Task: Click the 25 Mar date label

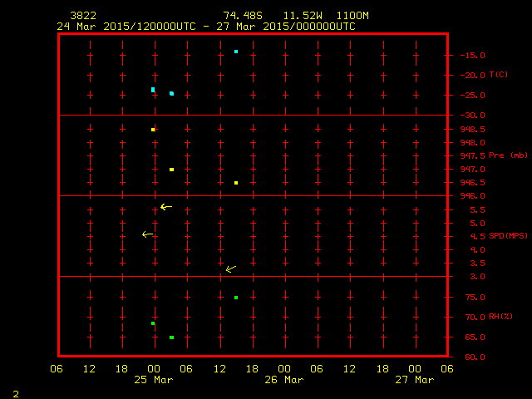Action: (x=153, y=380)
